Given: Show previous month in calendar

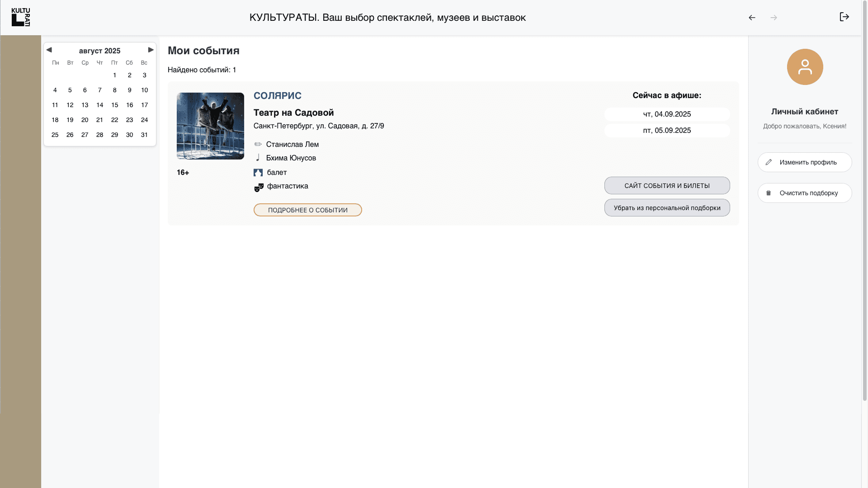Looking at the screenshot, I should pyautogui.click(x=49, y=50).
